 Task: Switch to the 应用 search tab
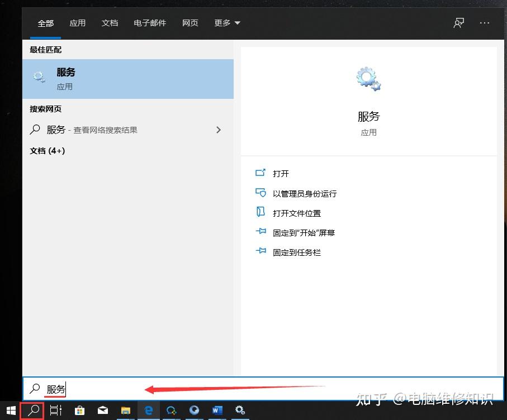[78, 23]
